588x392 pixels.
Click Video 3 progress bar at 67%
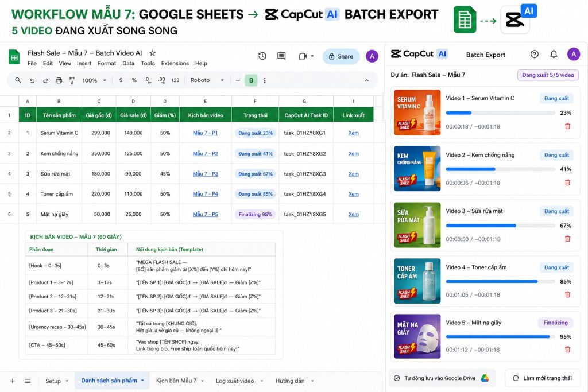(x=500, y=226)
